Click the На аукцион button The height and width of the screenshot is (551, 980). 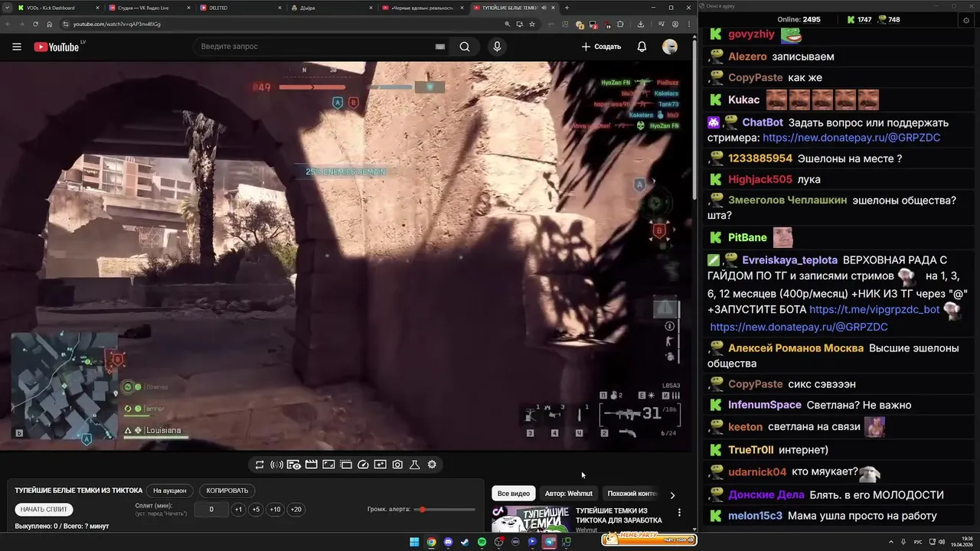pos(169,491)
